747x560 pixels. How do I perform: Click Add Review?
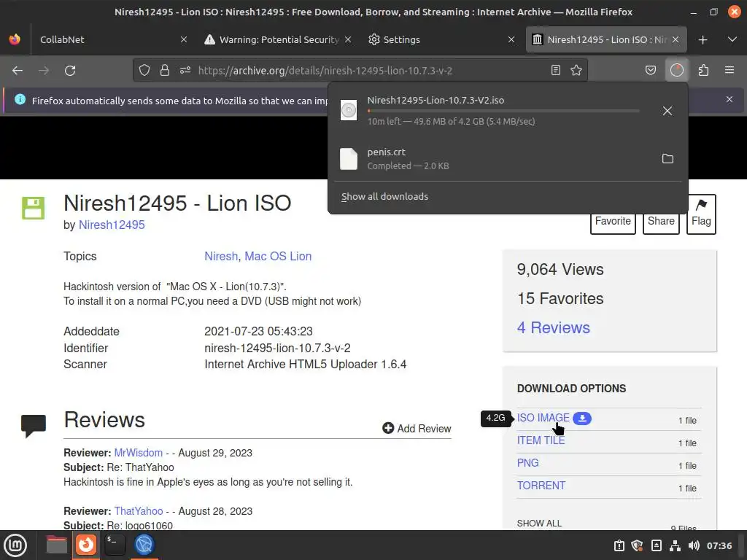click(x=417, y=429)
